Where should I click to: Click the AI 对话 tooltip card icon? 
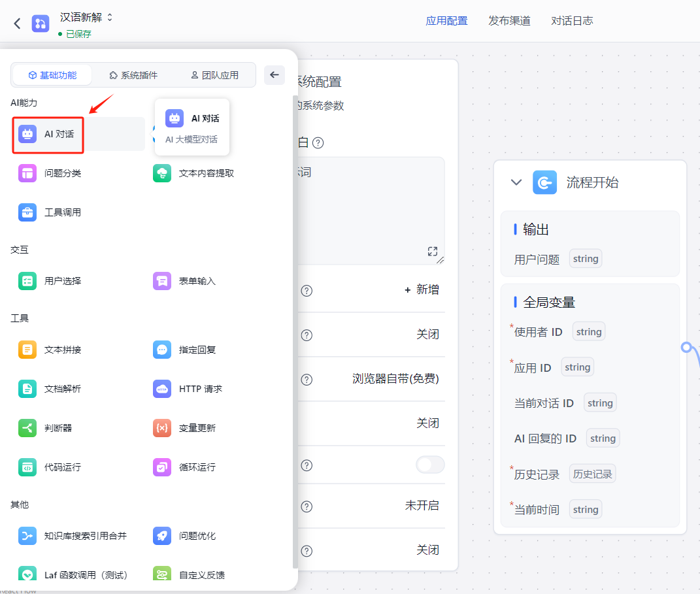pyautogui.click(x=175, y=118)
